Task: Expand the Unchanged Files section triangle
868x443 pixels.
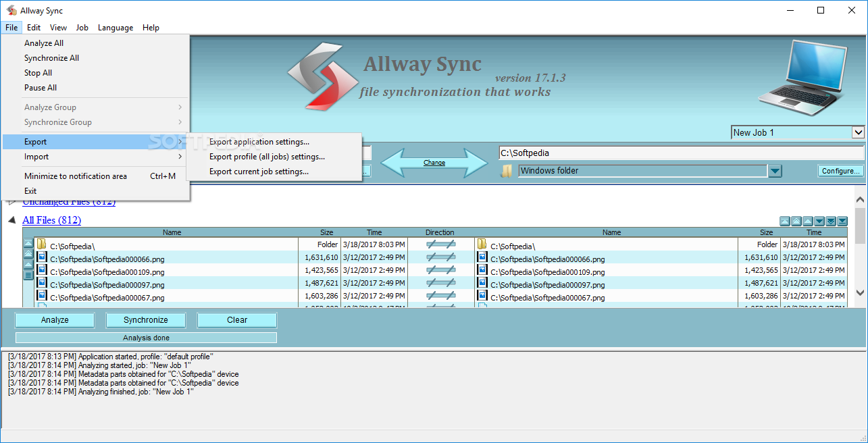Action: (11, 201)
